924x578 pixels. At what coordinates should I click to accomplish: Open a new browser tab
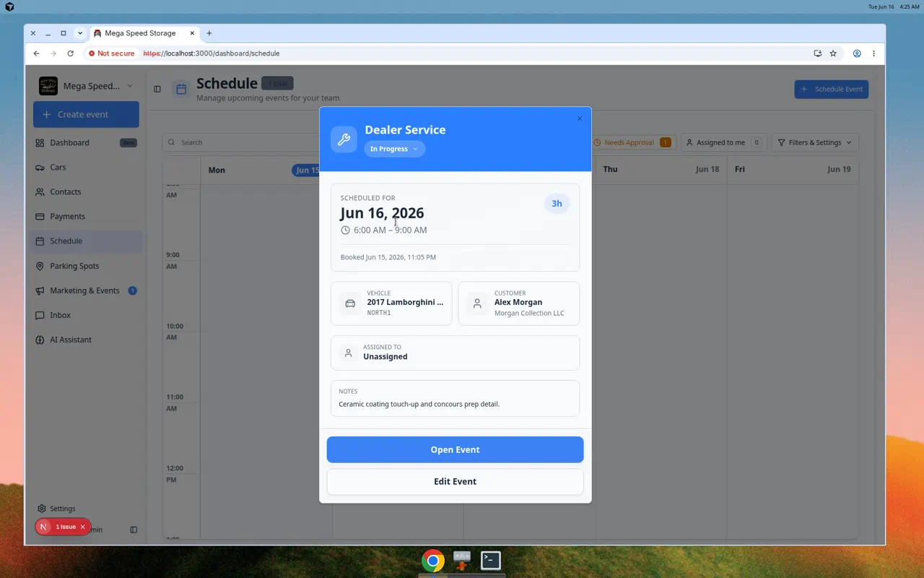coord(209,33)
